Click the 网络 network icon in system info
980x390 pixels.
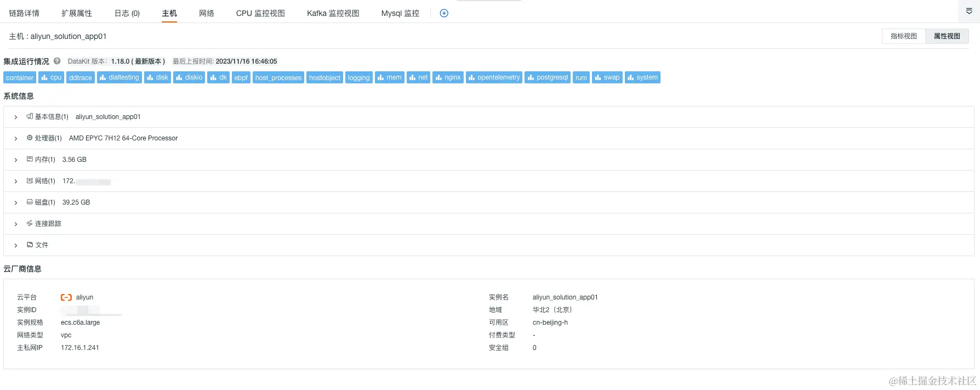[30, 180]
